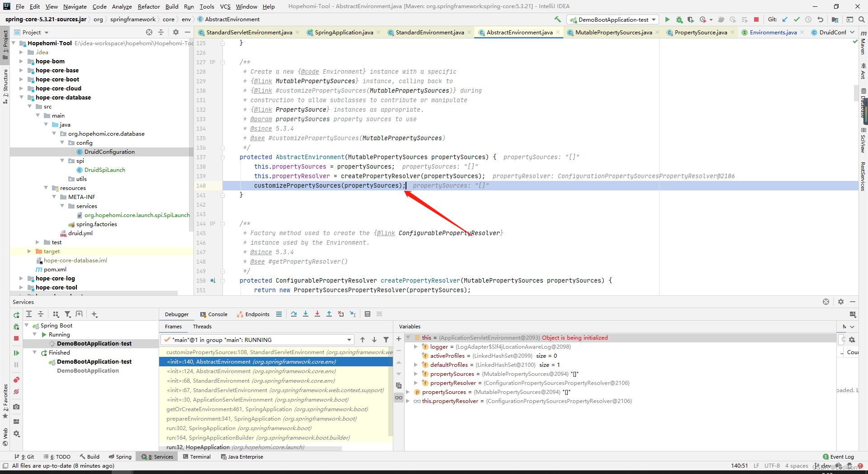This screenshot has width=868, height=474.
Task: Click the Build project hammer icon
Action: (557, 19)
